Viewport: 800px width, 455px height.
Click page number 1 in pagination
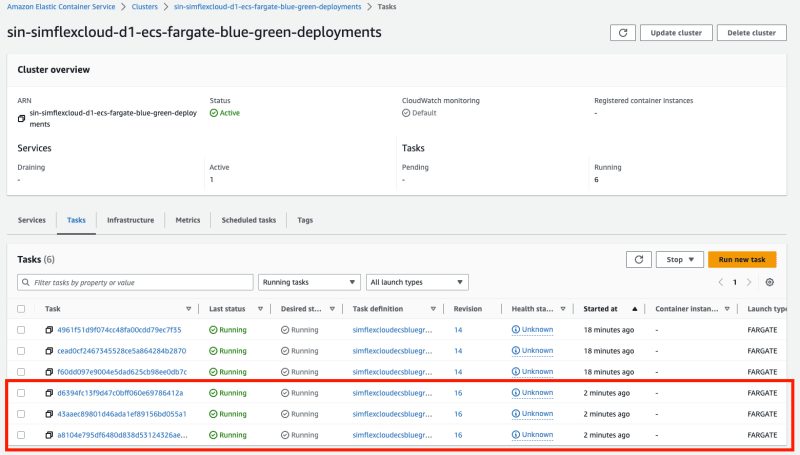point(735,282)
